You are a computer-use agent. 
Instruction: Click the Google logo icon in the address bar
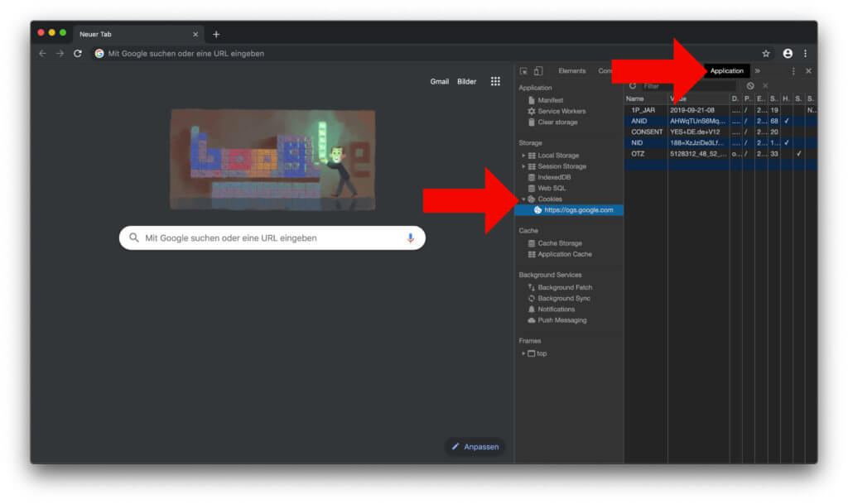[x=99, y=54]
